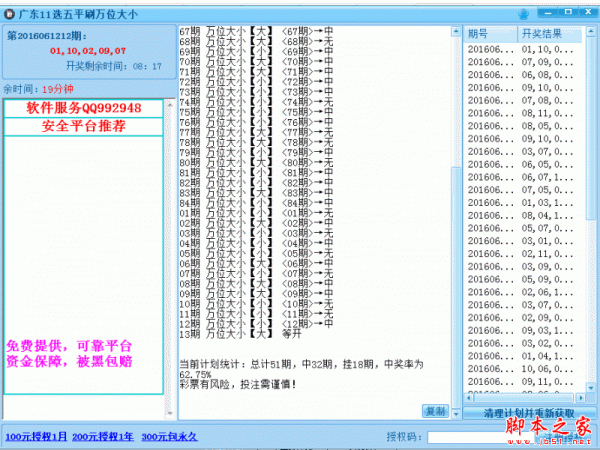Click the plan list vertical scrollbar thumb

456,287
